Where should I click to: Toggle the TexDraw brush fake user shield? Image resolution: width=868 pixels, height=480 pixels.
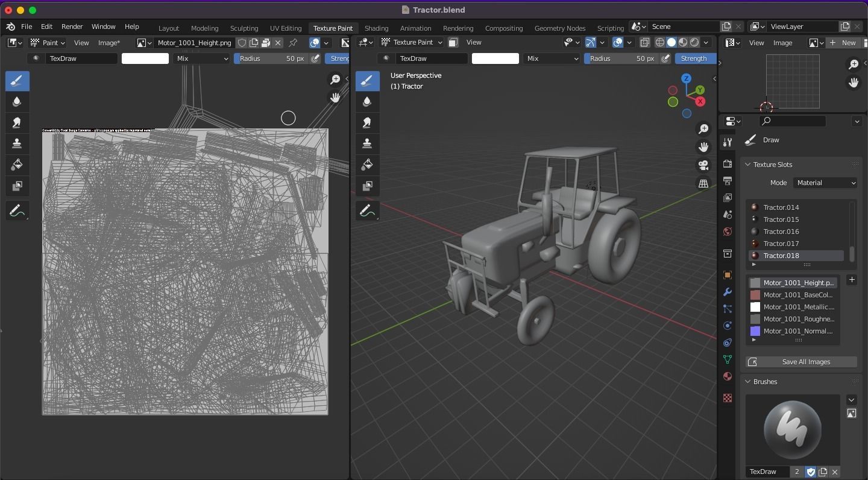click(811, 472)
